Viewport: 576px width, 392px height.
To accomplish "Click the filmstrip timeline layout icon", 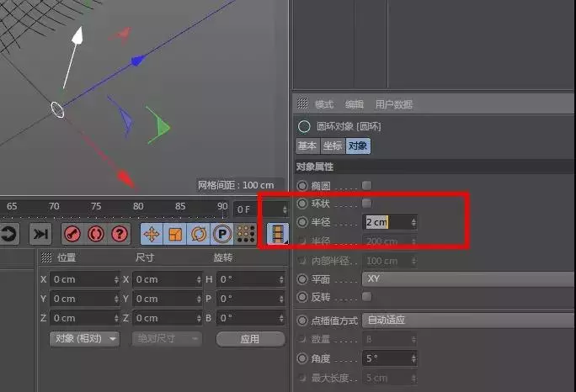I will tap(277, 234).
